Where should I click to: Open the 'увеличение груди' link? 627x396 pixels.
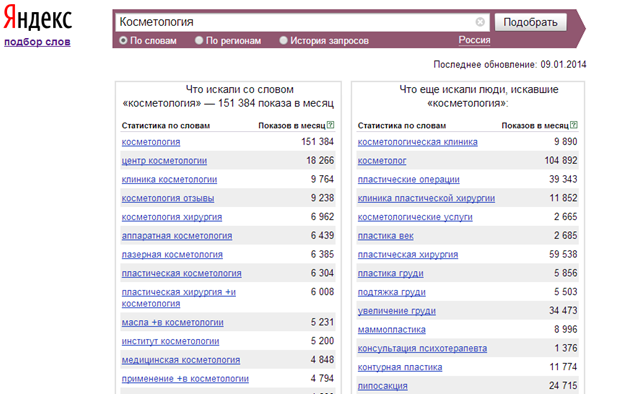(x=397, y=311)
